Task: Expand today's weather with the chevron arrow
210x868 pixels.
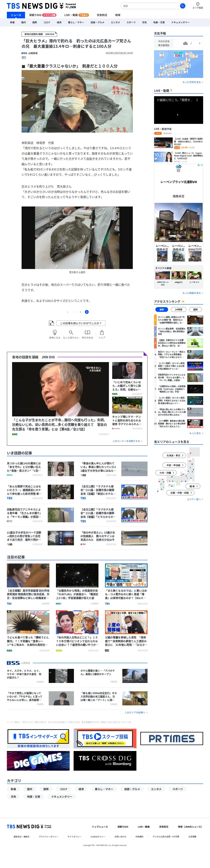Action: point(200,43)
